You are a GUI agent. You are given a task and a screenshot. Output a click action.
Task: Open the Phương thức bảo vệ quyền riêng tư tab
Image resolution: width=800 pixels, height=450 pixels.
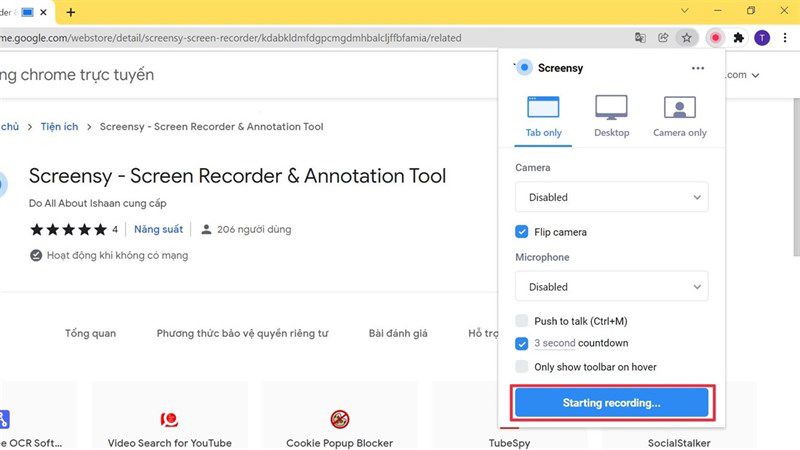click(x=242, y=333)
